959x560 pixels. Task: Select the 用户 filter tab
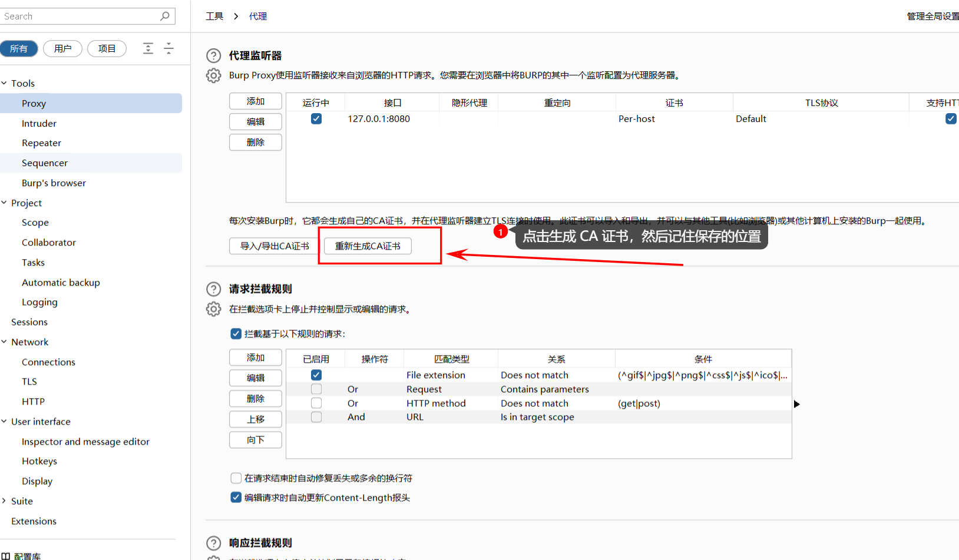pyautogui.click(x=62, y=49)
